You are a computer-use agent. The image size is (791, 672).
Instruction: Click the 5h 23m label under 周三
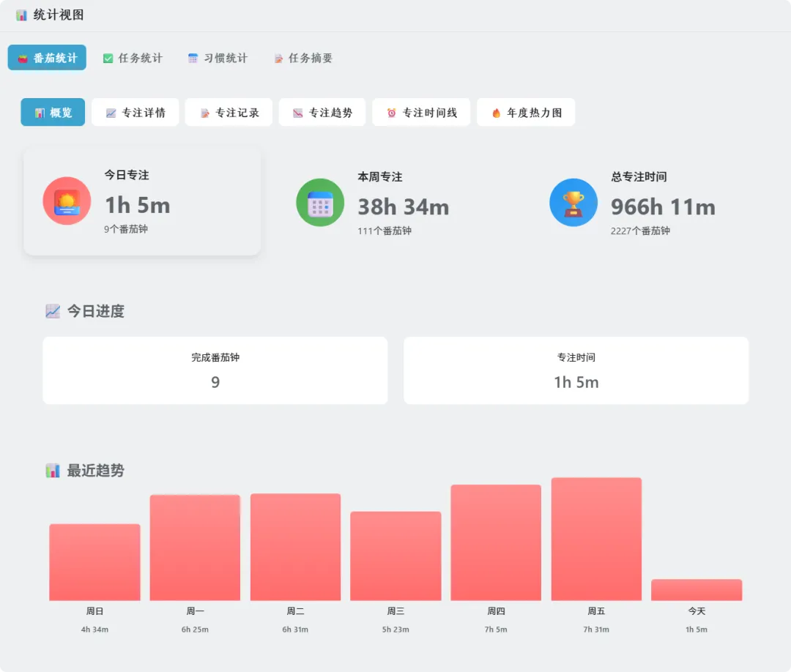point(396,630)
